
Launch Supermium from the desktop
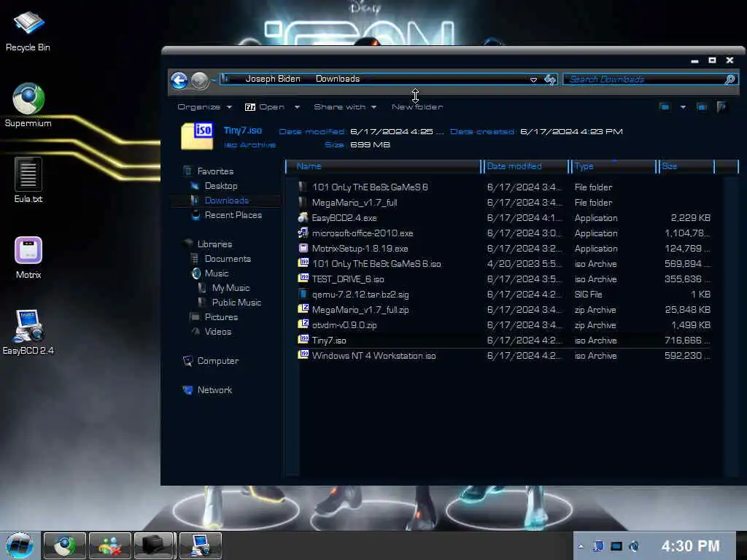click(28, 105)
